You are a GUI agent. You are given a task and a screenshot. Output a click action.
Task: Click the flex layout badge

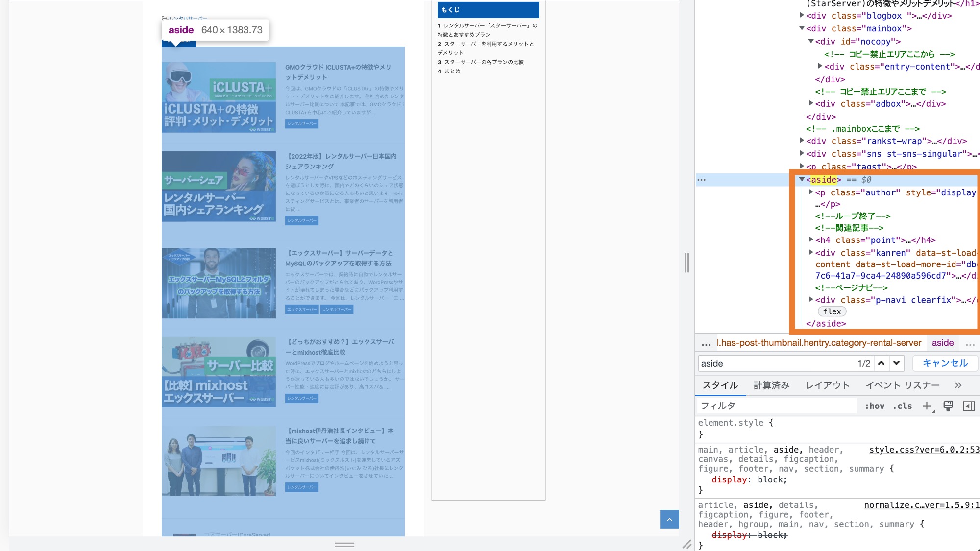832,311
